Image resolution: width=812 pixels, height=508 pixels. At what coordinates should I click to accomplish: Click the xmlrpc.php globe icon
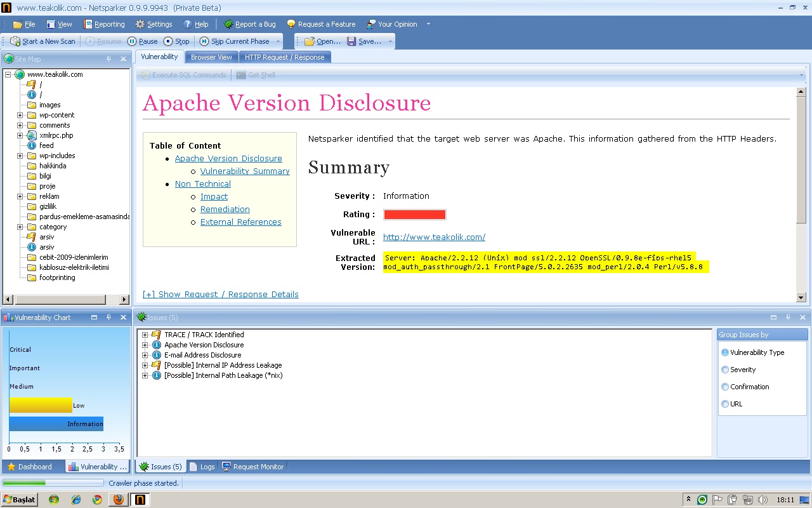(32, 135)
